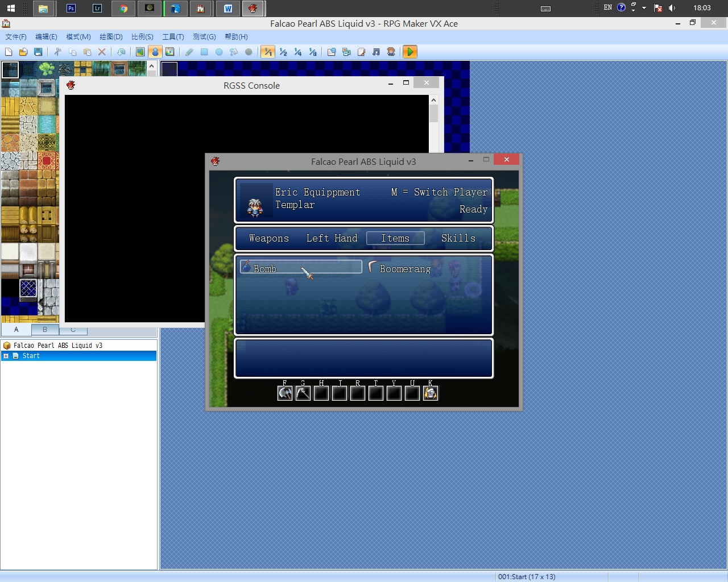Open the 帮助(H) menu
This screenshot has height=582, width=728.
[236, 36]
